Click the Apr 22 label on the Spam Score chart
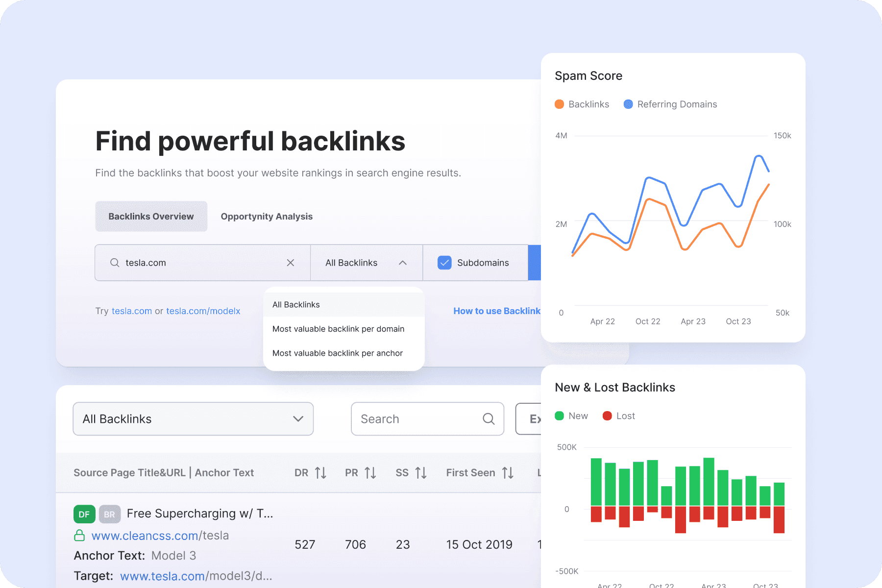Screen dimensions: 882x588 tap(602, 321)
